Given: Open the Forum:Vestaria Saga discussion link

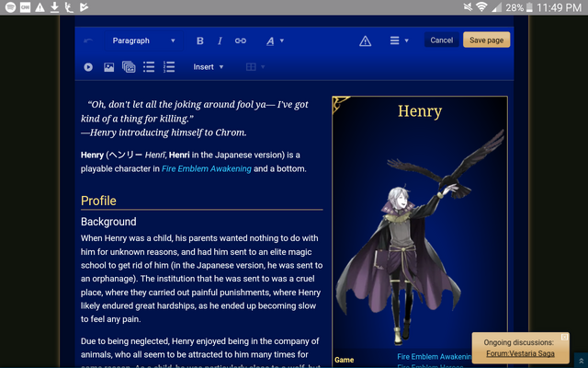Looking at the screenshot, I should (x=520, y=353).
